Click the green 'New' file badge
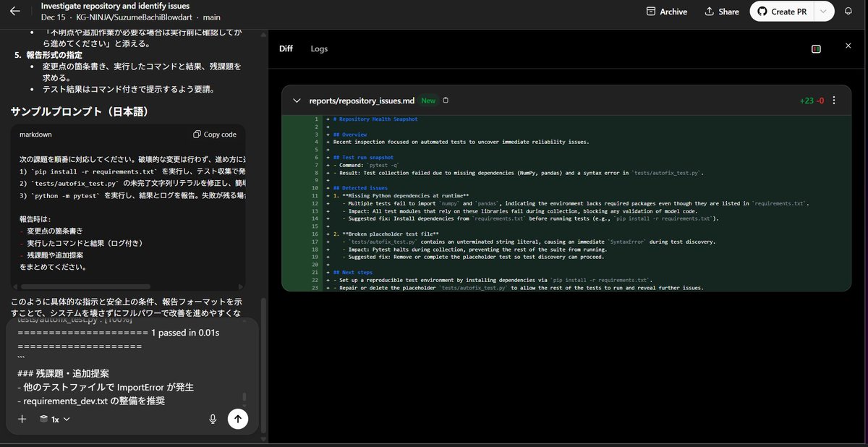The image size is (868, 447). click(x=428, y=101)
